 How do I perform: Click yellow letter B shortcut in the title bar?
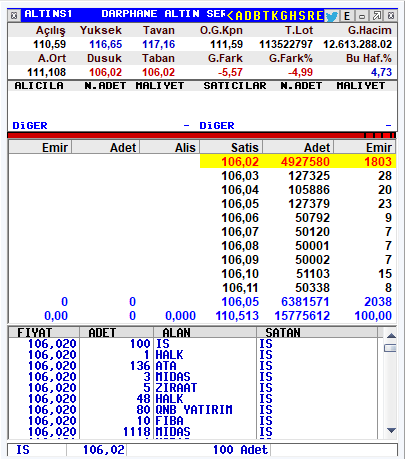pyautogui.click(x=257, y=16)
